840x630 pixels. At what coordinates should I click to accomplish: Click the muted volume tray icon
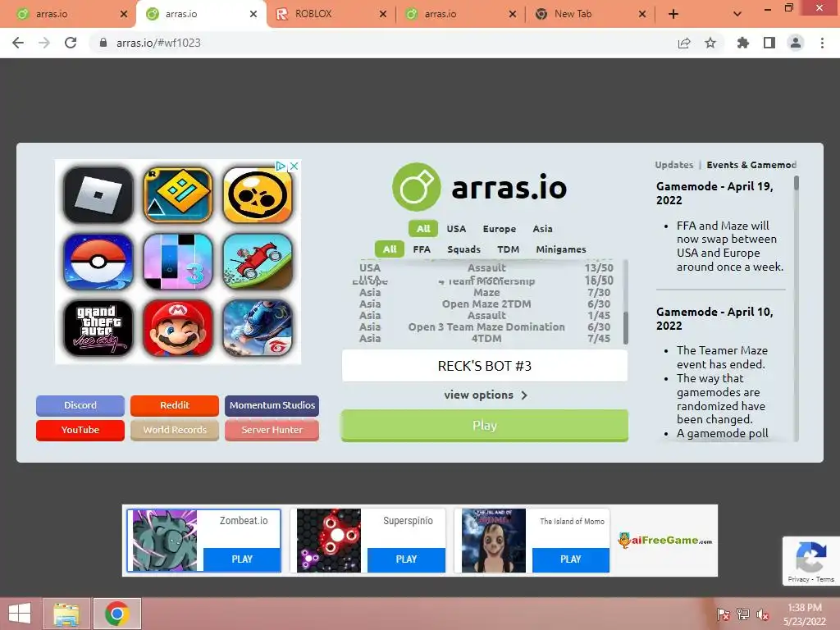(x=763, y=614)
